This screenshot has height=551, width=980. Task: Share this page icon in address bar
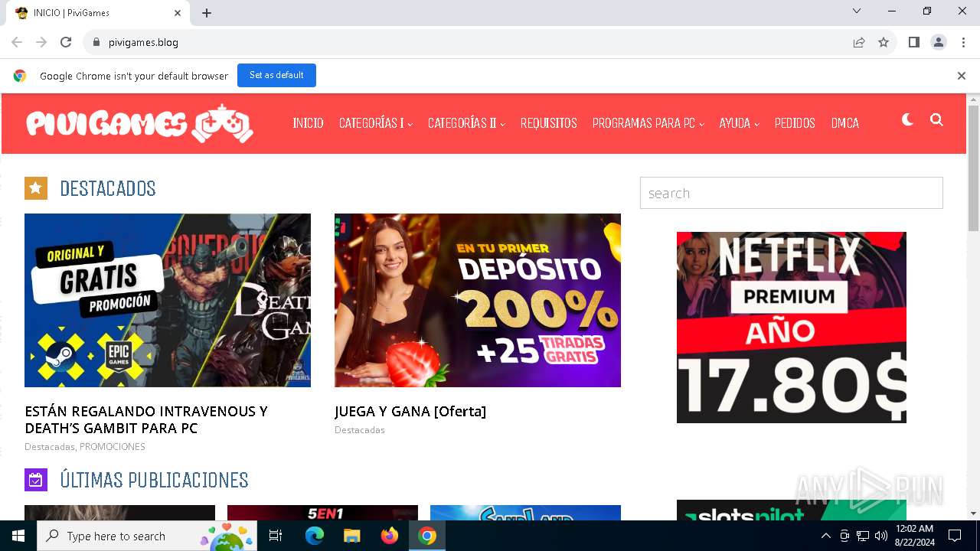pyautogui.click(x=859, y=42)
